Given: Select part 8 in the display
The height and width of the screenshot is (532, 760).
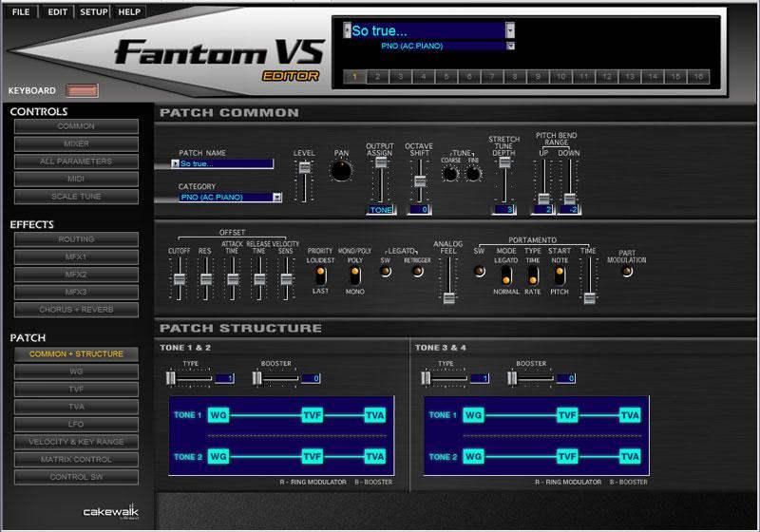Looking at the screenshot, I should 515,77.
